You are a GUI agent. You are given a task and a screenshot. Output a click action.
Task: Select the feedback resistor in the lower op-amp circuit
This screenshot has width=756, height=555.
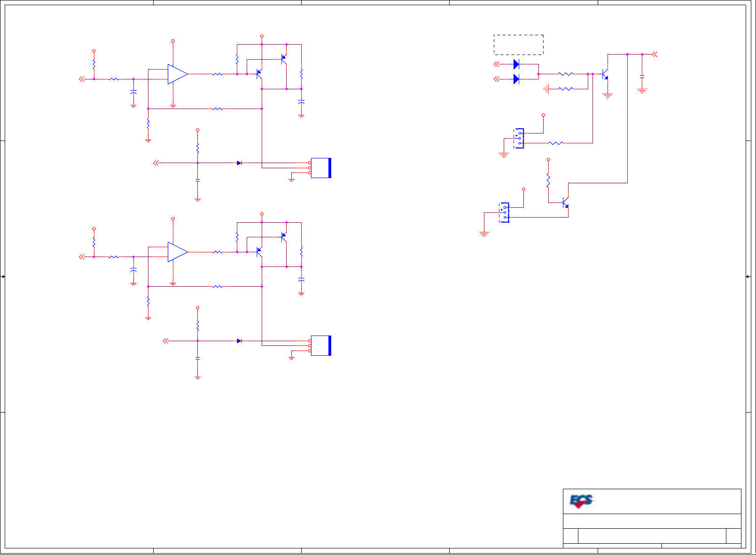point(218,287)
